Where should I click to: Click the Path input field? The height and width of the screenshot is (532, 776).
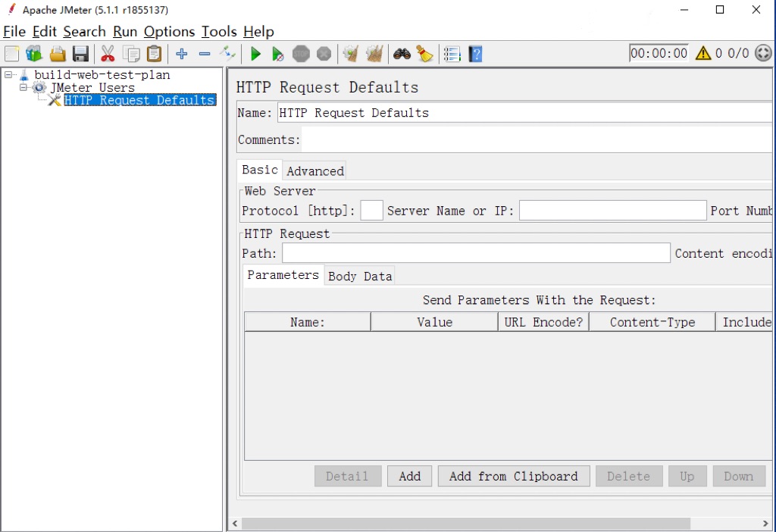point(476,253)
